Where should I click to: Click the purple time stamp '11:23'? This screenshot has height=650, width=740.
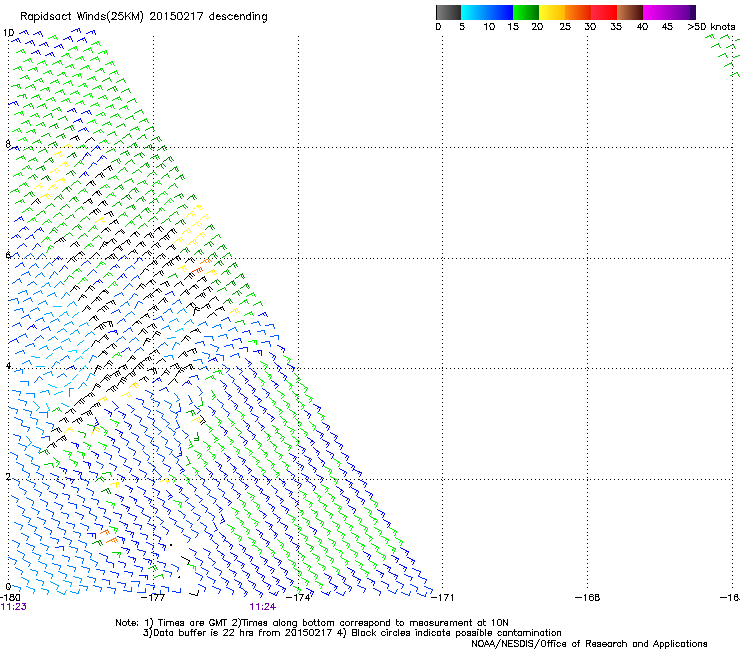click(x=14, y=607)
